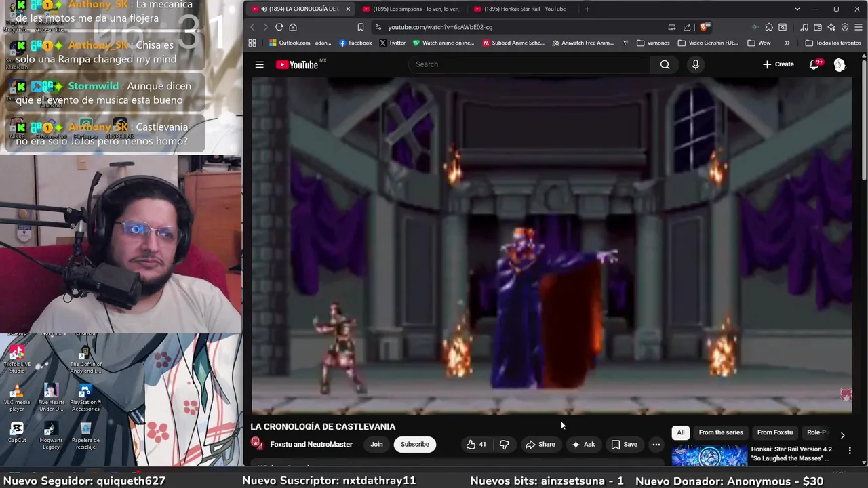Screen dimensions: 868x488
Task: Open the vamonos bookmarks folder
Action: point(654,43)
